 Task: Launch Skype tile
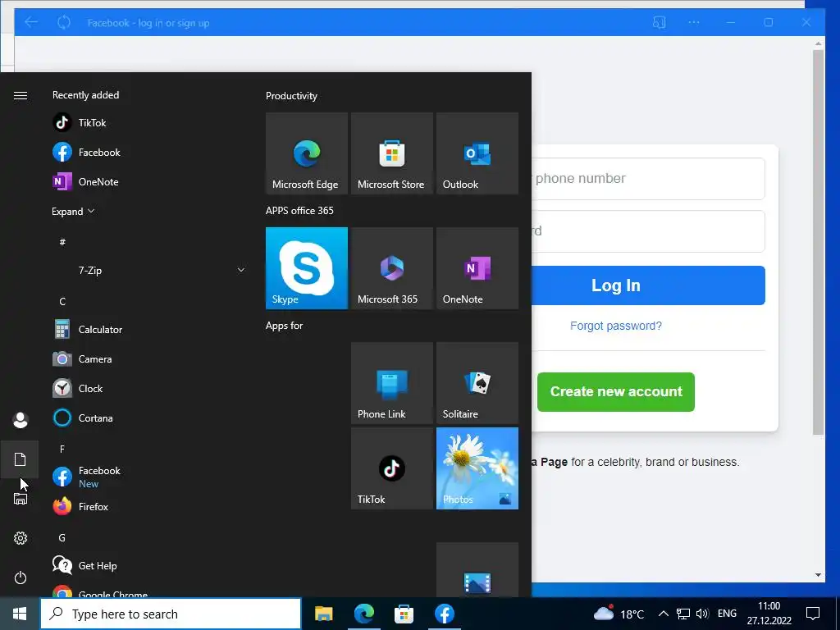pyautogui.click(x=307, y=268)
